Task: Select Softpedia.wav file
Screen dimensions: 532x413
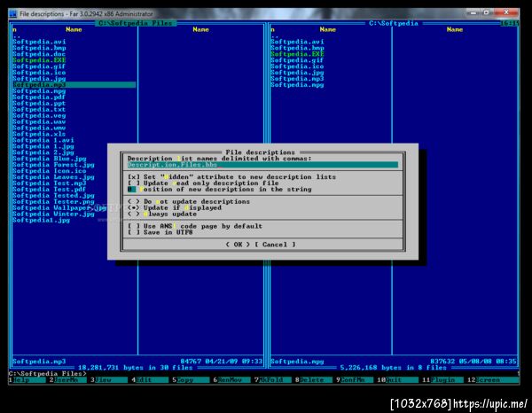Action: [39, 121]
